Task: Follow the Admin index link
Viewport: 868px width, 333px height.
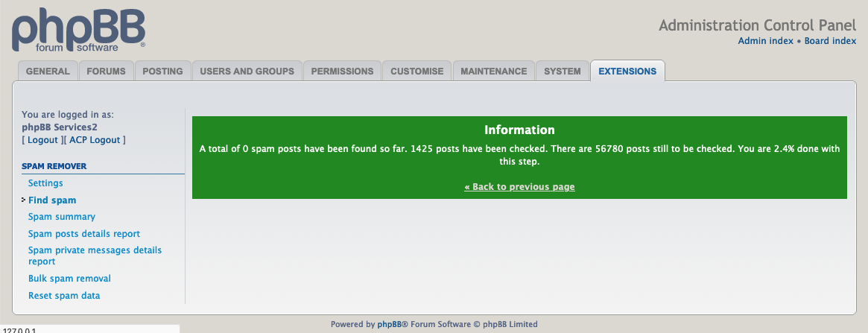Action: click(766, 41)
